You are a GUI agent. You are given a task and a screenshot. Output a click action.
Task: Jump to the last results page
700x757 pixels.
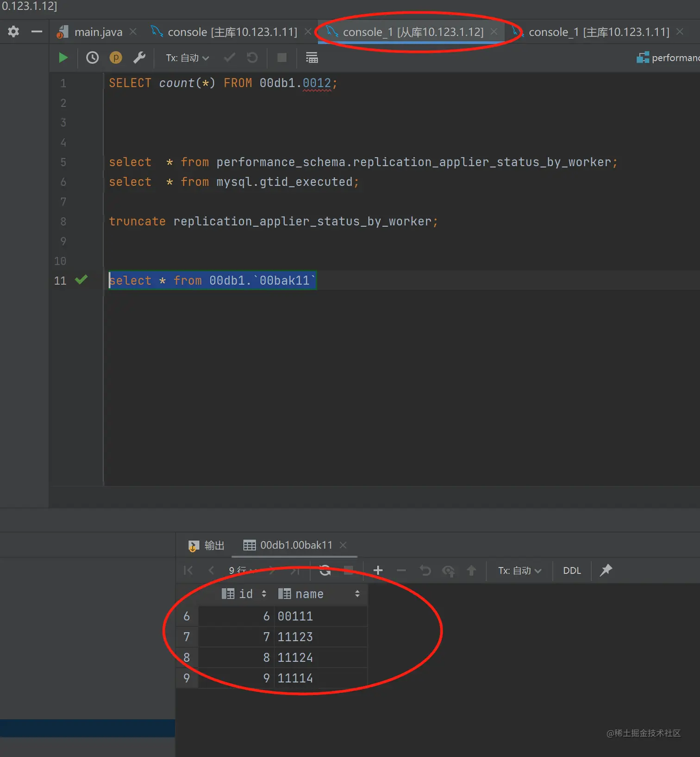[x=294, y=570]
